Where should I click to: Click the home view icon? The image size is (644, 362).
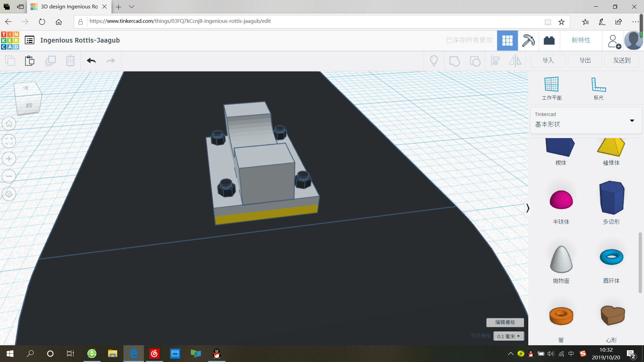[9, 124]
